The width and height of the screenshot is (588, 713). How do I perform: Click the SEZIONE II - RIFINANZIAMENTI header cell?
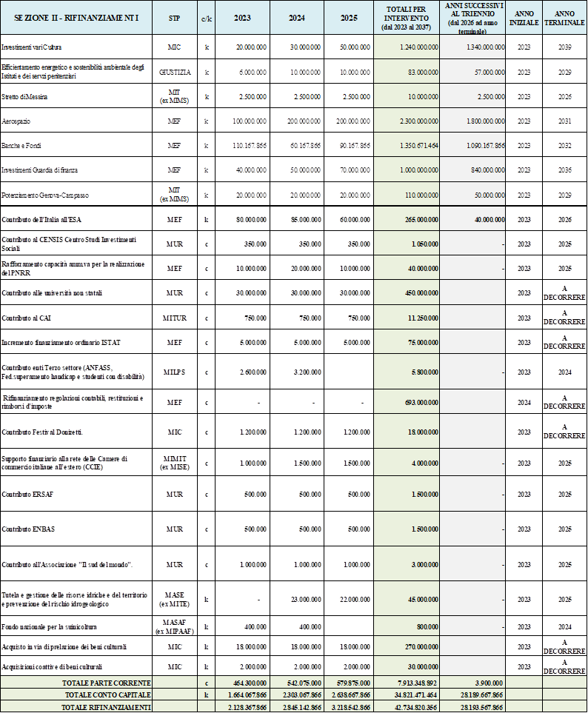[76, 17]
